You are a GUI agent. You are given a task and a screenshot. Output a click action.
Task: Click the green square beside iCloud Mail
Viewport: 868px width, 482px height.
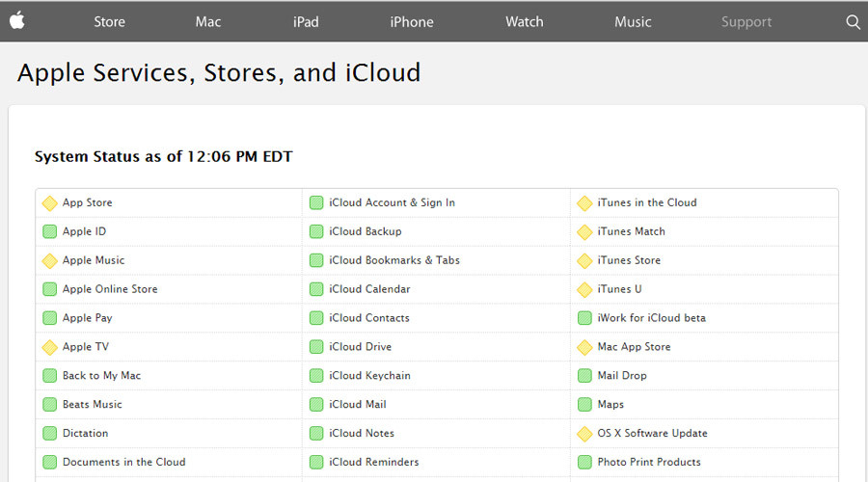[316, 404]
